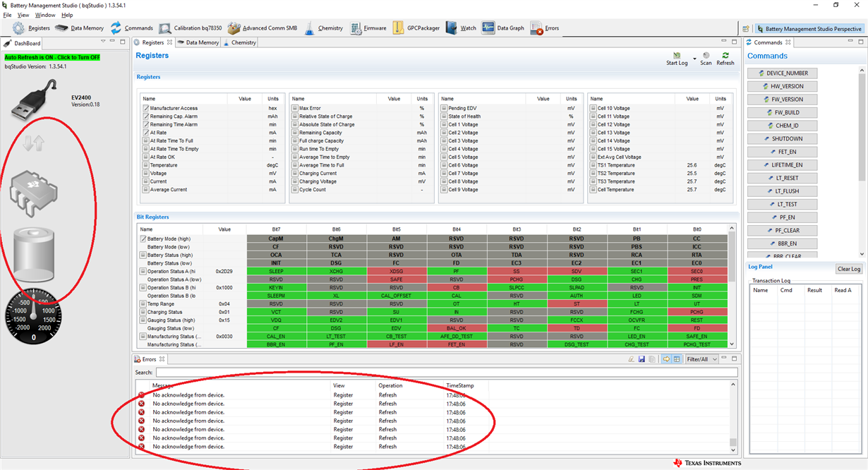Toggle the Cell 10 Voltage register box
The width and height of the screenshot is (868, 470).
pos(593,108)
